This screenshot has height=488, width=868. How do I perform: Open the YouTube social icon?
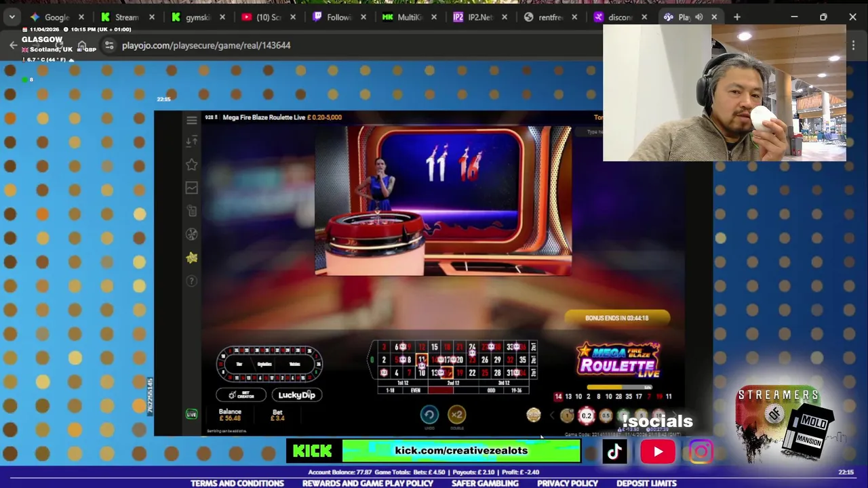point(658,451)
